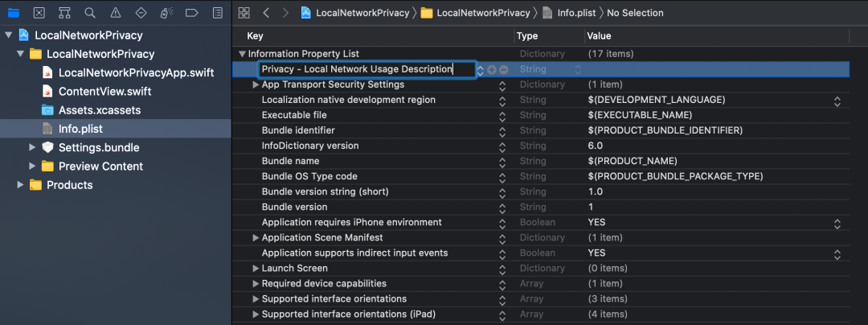Click the add row plus button
This screenshot has width=868, height=325.
point(492,70)
